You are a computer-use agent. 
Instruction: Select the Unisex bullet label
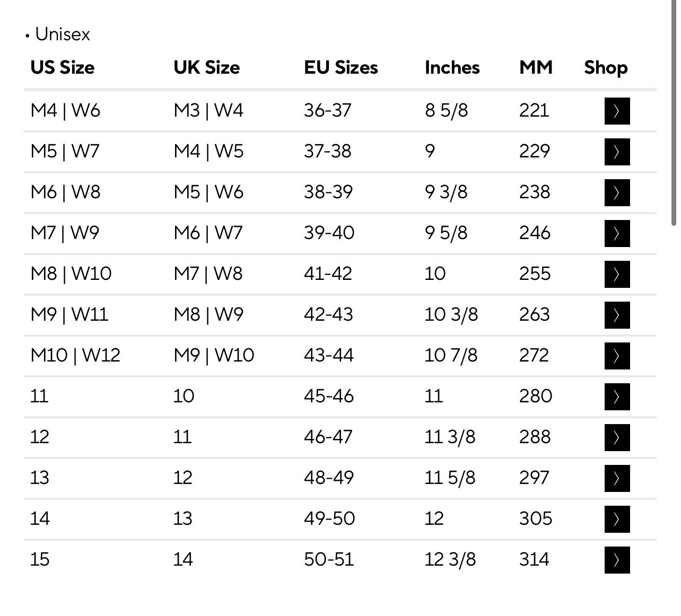[58, 34]
